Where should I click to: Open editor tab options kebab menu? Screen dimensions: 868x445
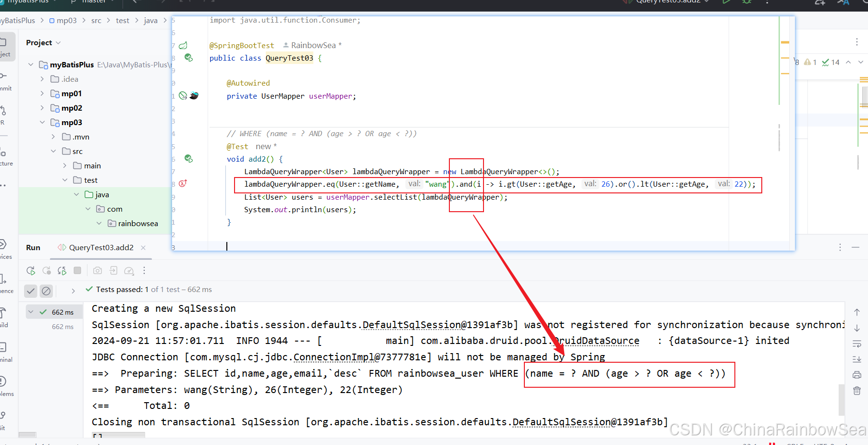click(857, 42)
